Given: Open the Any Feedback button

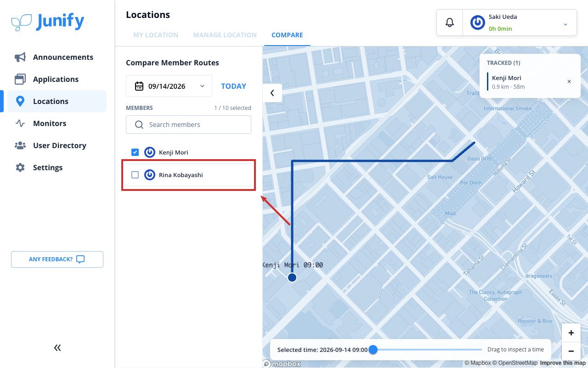Looking at the screenshot, I should pos(57,259).
